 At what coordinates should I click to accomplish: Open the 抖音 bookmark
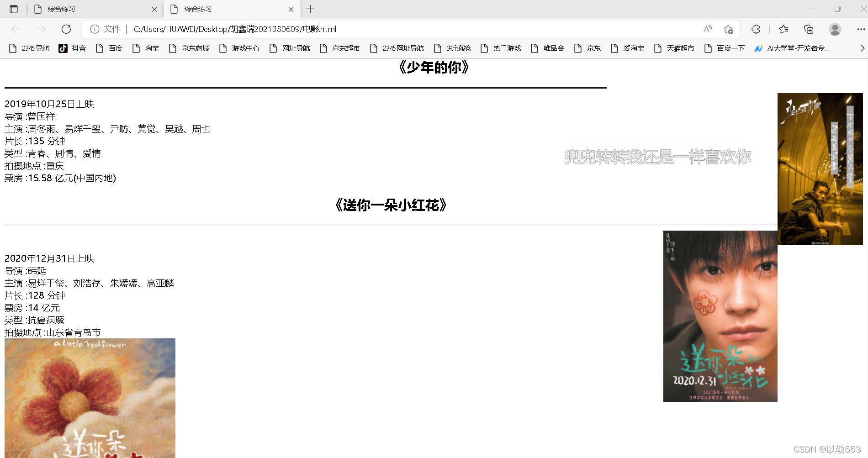tap(72, 48)
